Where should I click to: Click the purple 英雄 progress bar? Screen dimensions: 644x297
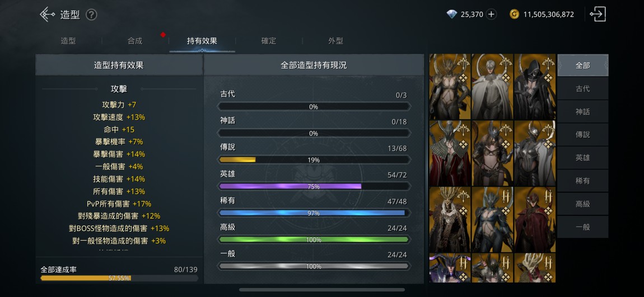click(x=314, y=186)
